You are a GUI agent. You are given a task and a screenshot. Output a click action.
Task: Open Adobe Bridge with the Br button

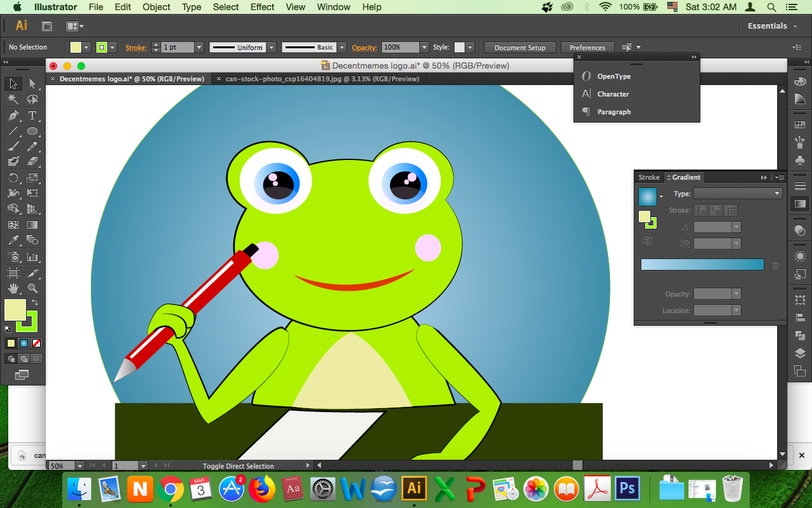pyautogui.click(x=46, y=26)
